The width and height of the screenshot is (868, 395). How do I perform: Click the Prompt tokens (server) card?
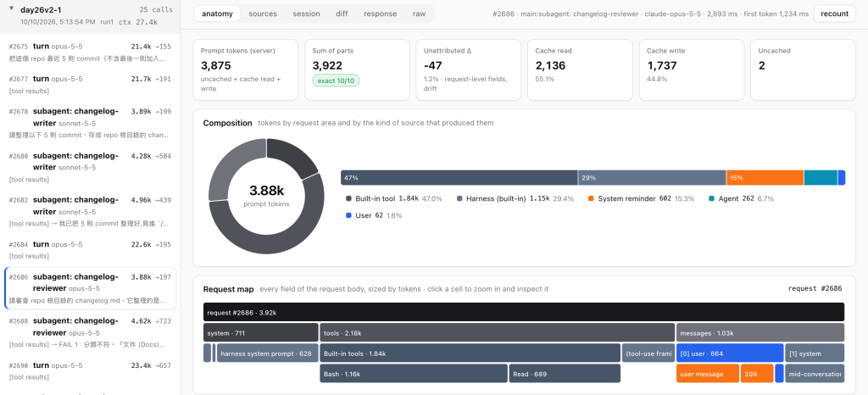pos(246,70)
